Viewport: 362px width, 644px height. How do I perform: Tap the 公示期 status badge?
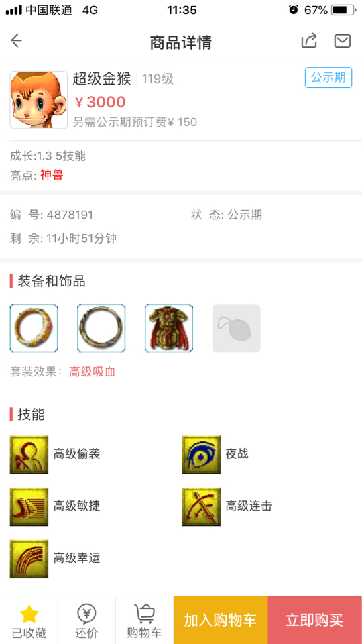328,78
